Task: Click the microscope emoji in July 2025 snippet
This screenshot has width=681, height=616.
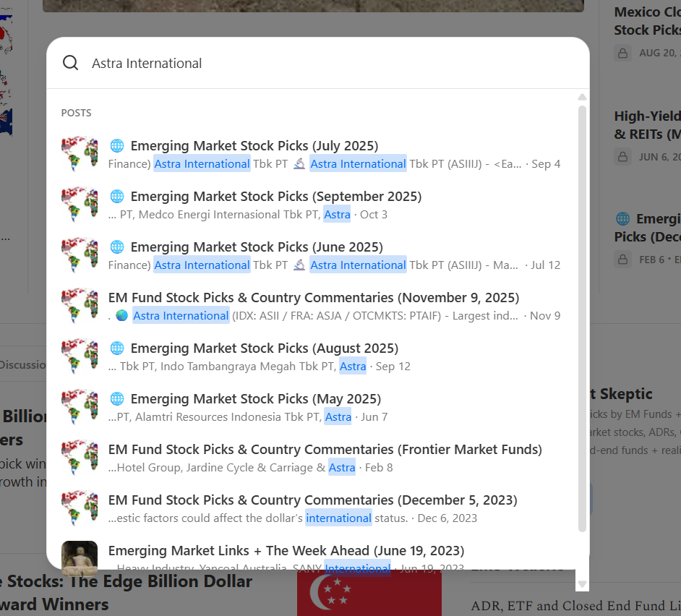Action: 299,164
